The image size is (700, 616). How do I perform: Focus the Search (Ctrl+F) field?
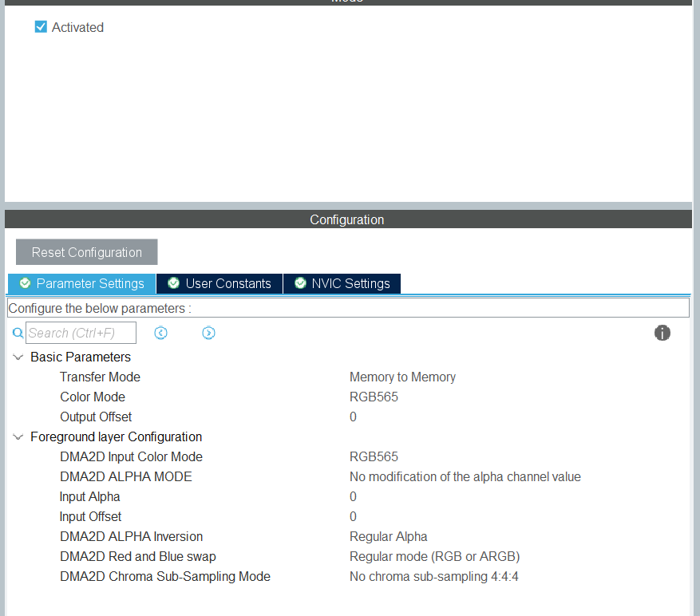point(81,333)
